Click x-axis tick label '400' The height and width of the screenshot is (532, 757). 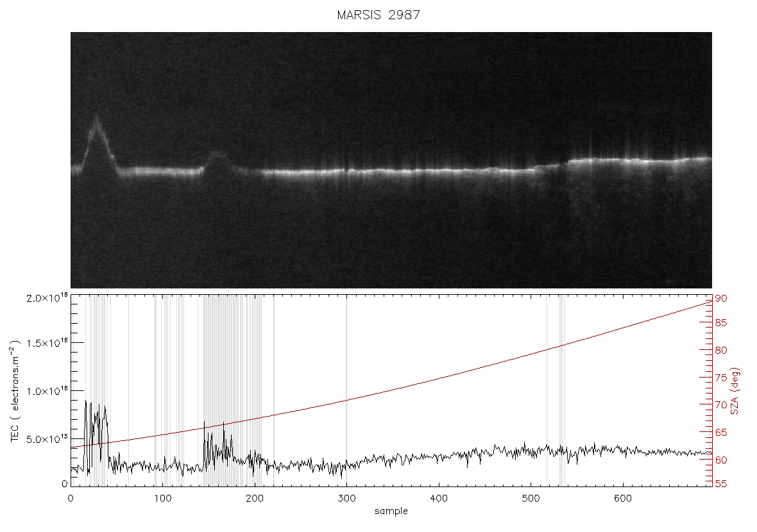point(438,499)
